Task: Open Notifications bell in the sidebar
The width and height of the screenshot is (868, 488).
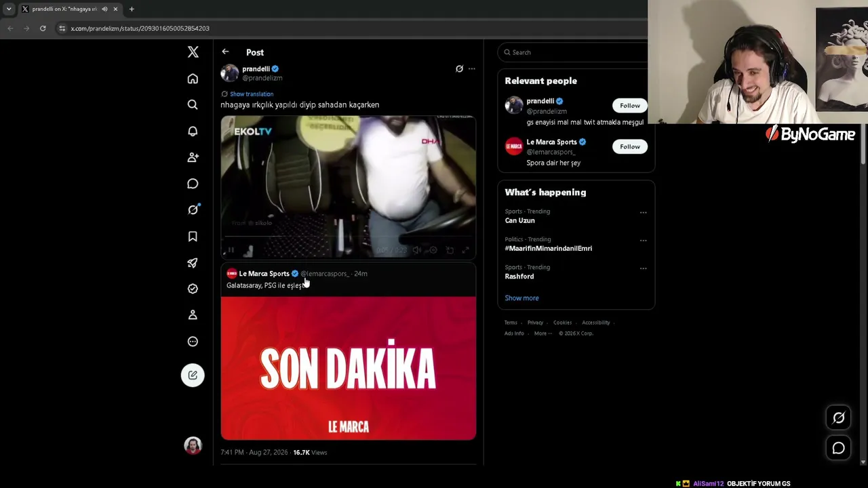Action: coord(193,131)
